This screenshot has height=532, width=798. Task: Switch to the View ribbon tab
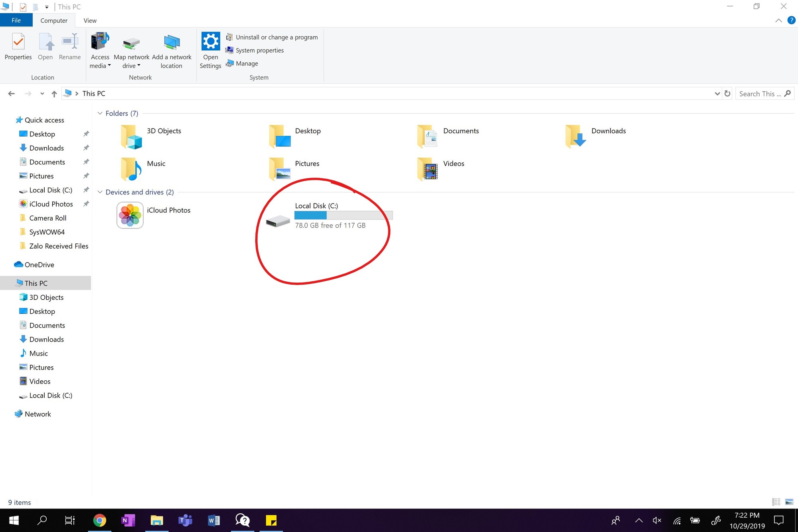(x=90, y=20)
